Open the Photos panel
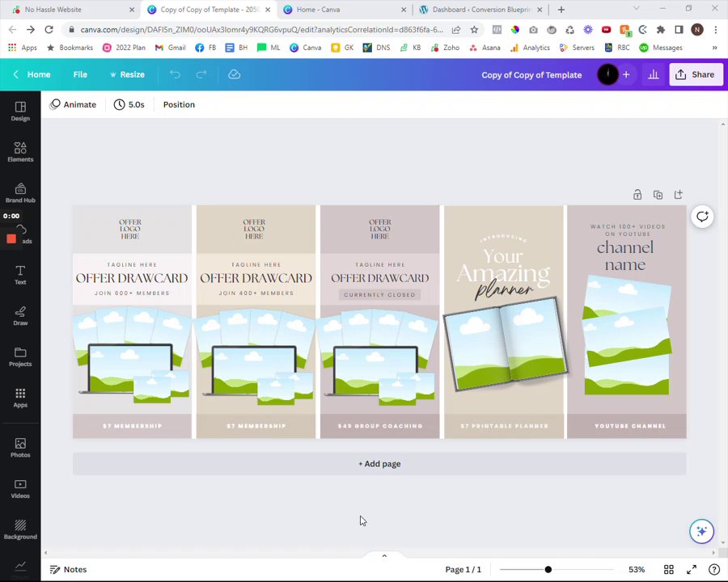Screen dimensions: 728x582 point(20,448)
